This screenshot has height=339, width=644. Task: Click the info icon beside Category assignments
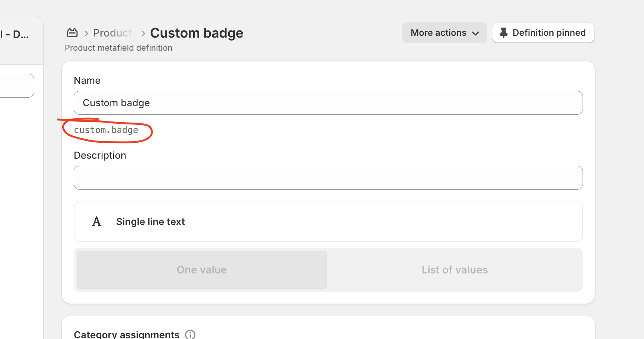[190, 334]
